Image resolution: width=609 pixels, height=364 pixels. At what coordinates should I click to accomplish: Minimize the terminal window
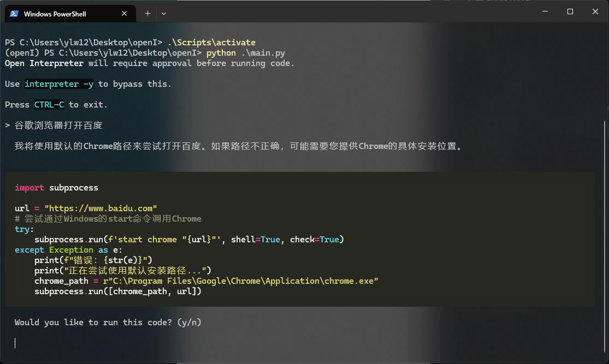click(545, 11)
